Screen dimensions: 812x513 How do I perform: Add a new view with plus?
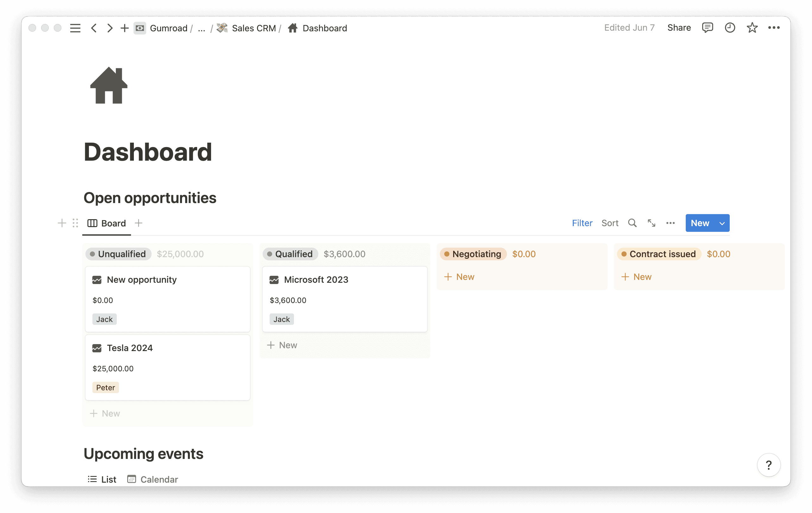point(139,223)
